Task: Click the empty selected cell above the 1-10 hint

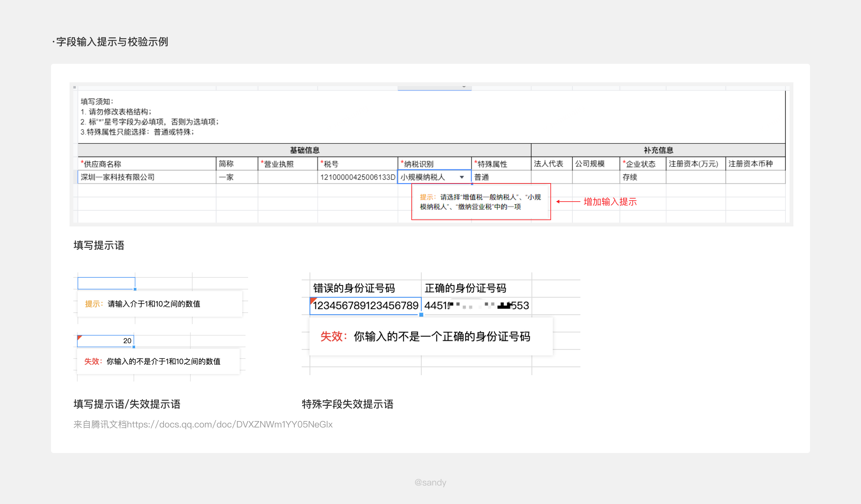Action: click(106, 283)
